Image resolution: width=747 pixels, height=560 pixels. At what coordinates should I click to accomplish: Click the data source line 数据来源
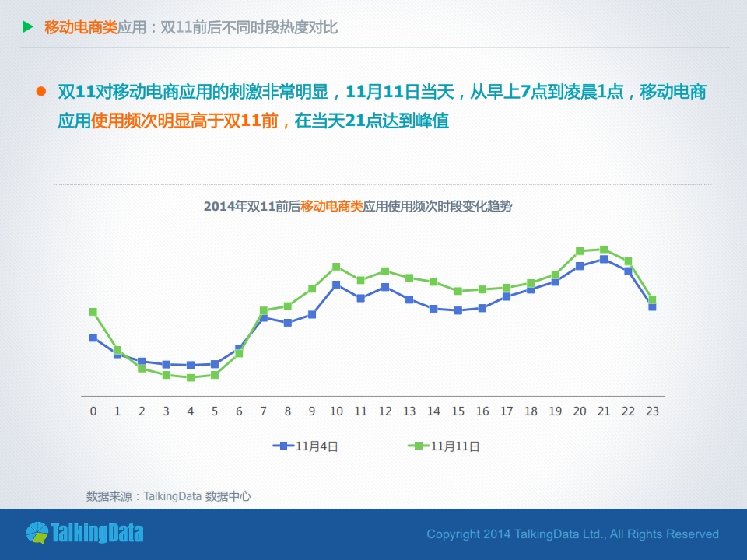click(x=169, y=495)
